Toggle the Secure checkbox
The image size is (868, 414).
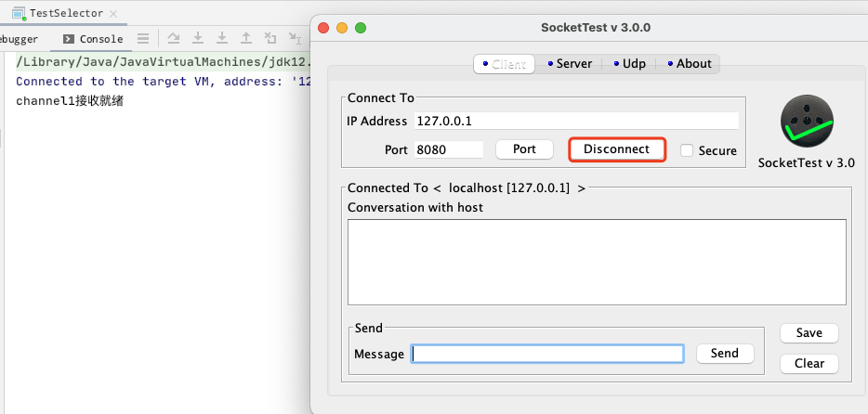click(x=687, y=150)
